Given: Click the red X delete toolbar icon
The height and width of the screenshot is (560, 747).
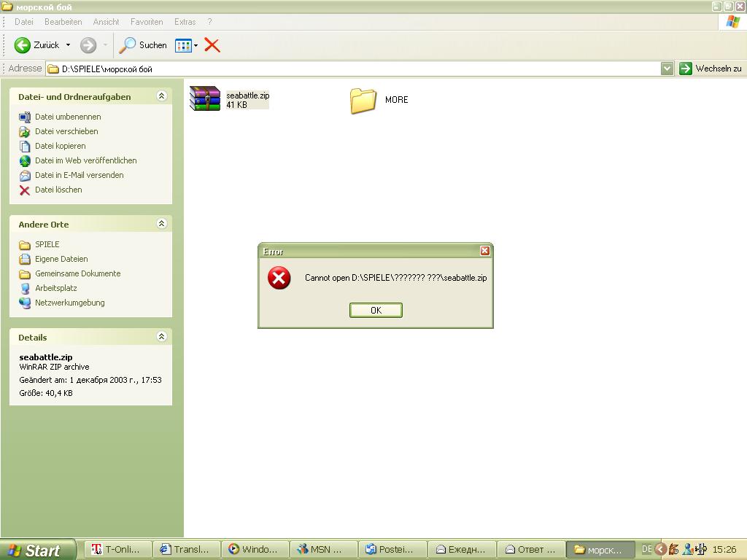Looking at the screenshot, I should (212, 45).
